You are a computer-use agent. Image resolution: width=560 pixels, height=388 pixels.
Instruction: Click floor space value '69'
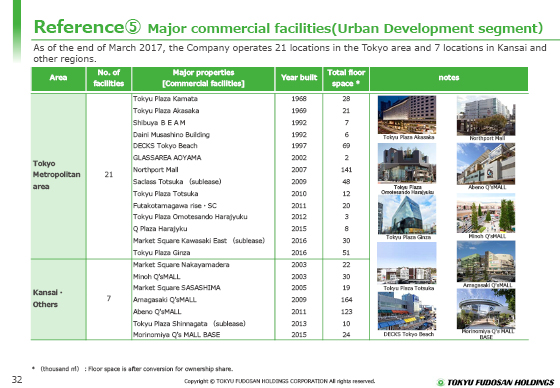346,146
